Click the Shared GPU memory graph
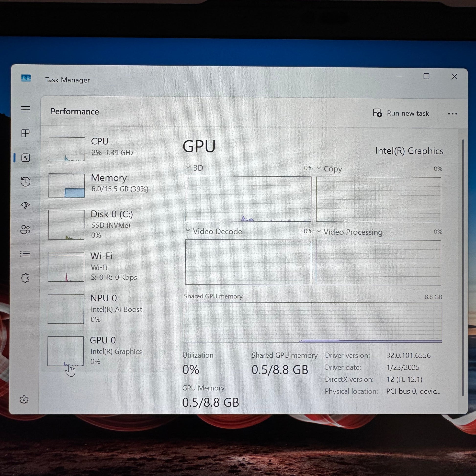The height and width of the screenshot is (476, 476). click(x=313, y=322)
